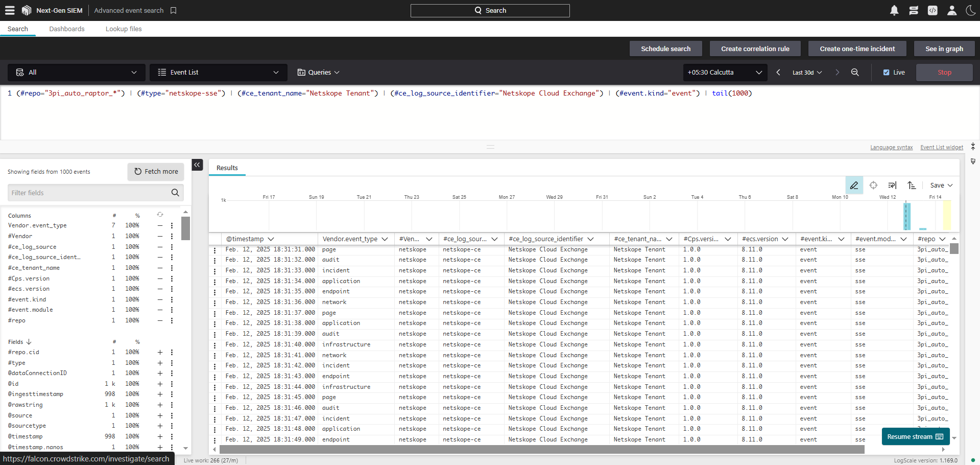Open the +05:30 Calcutta timezone dropdown

725,73
